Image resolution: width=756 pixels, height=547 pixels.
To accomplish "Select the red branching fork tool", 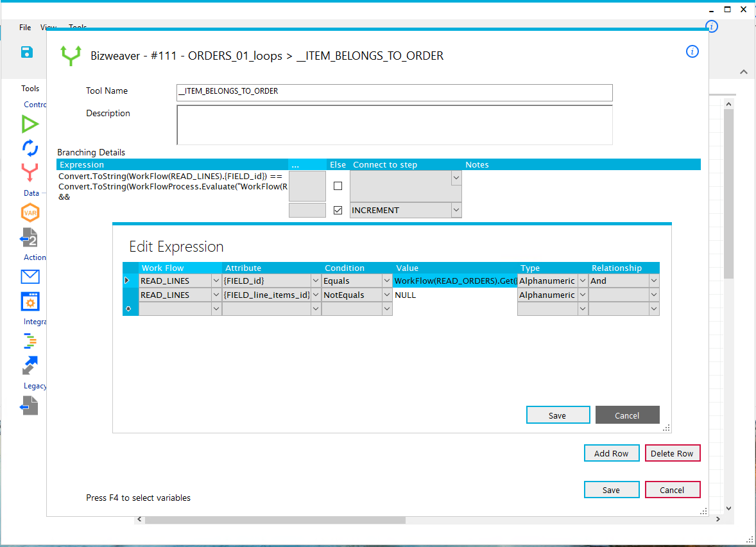I will [x=30, y=172].
